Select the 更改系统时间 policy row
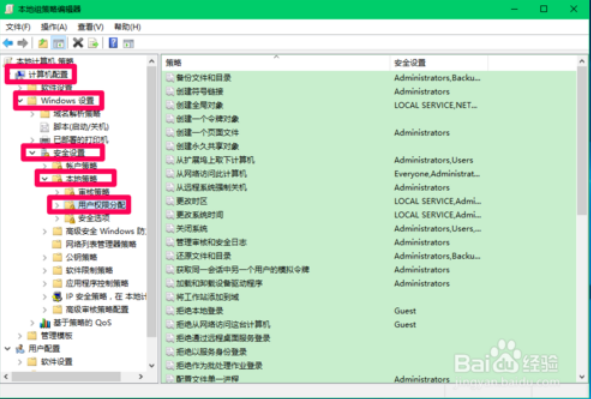 [x=369, y=215]
